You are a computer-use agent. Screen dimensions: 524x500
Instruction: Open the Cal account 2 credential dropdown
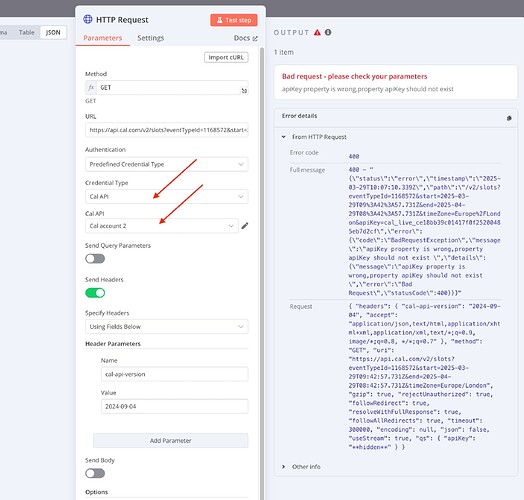click(162, 226)
